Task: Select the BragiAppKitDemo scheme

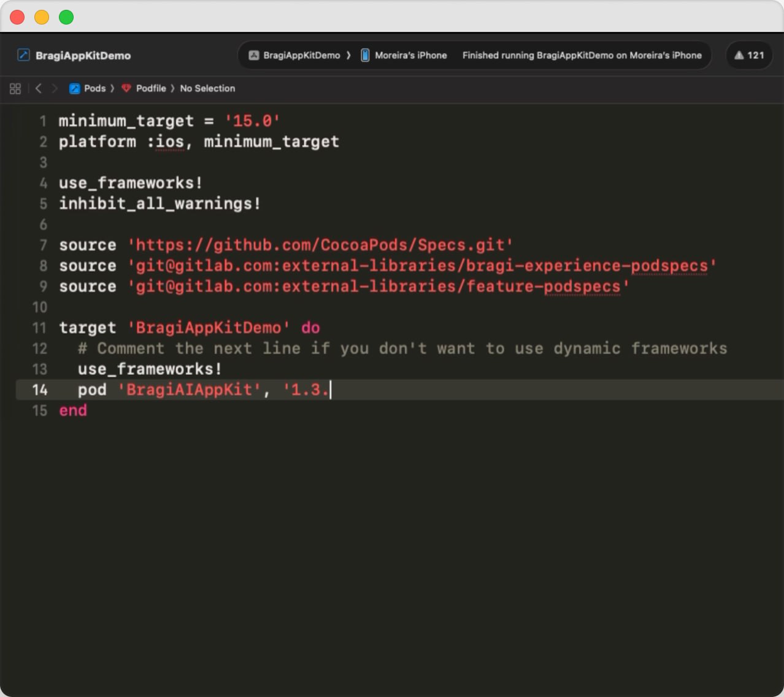Action: tap(301, 55)
